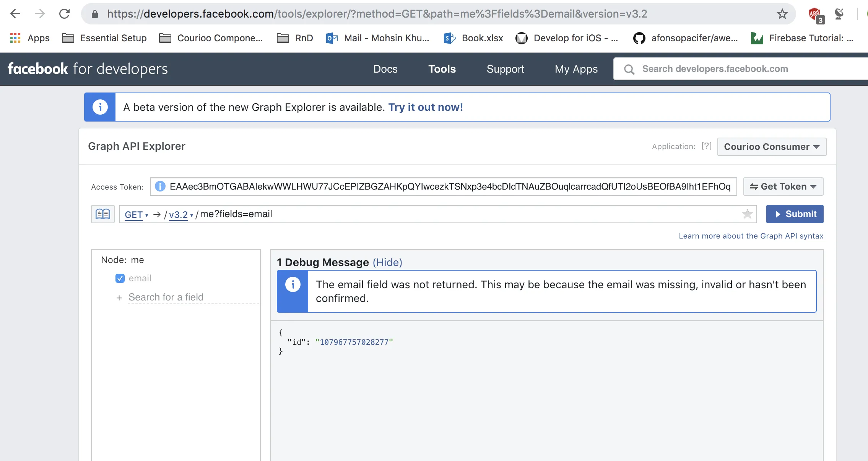Viewport: 868px width, 461px height.
Task: Open the afonsopacifer GitHub bookmark
Action: tap(686, 38)
